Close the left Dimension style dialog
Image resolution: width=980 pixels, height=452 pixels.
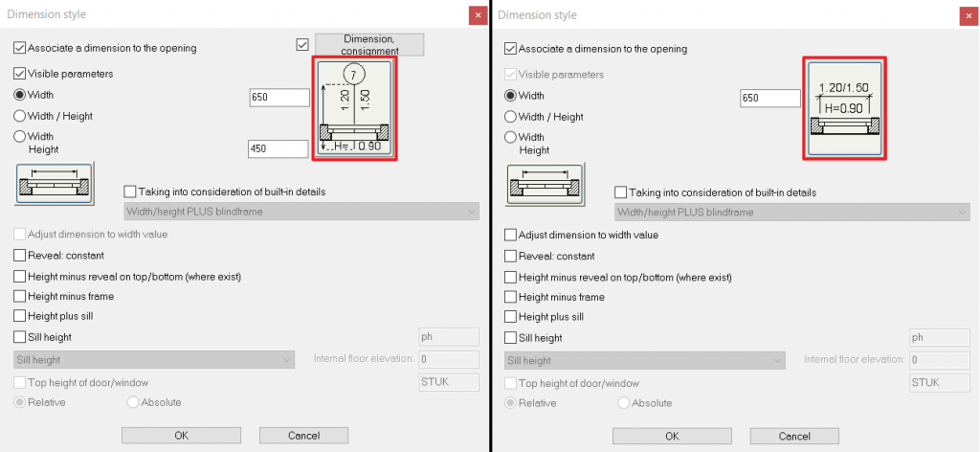coord(477,15)
